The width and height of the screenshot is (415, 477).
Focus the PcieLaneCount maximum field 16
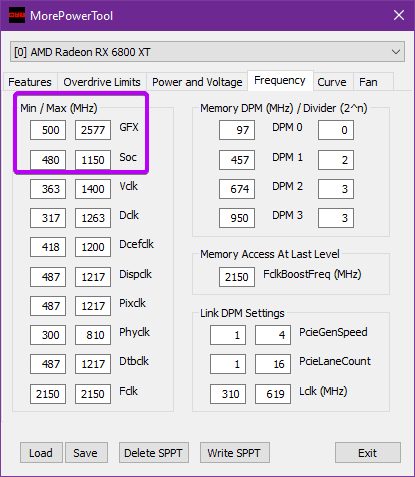coord(273,364)
